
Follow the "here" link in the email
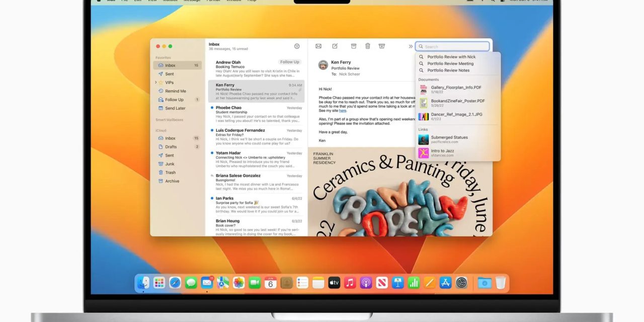pyautogui.click(x=343, y=111)
